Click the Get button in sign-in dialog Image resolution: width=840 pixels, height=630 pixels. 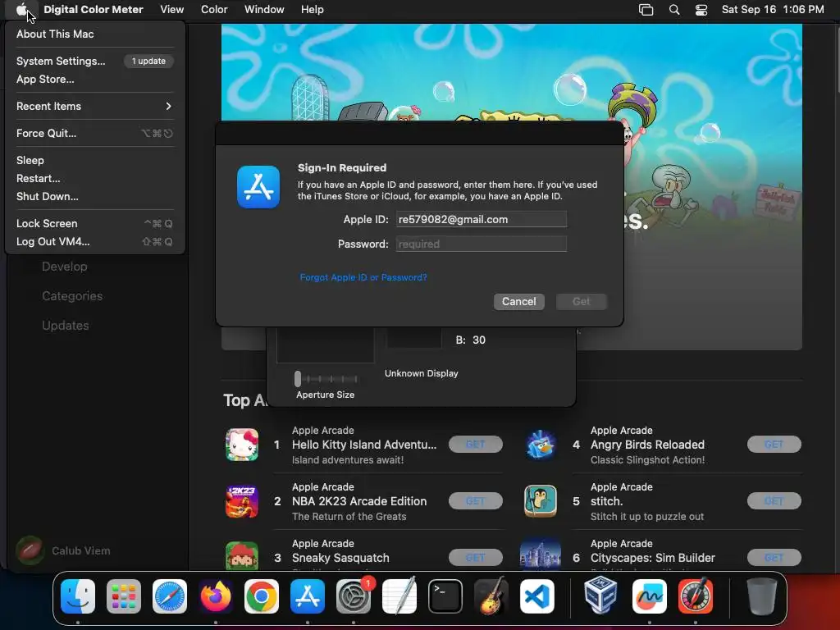click(x=582, y=302)
